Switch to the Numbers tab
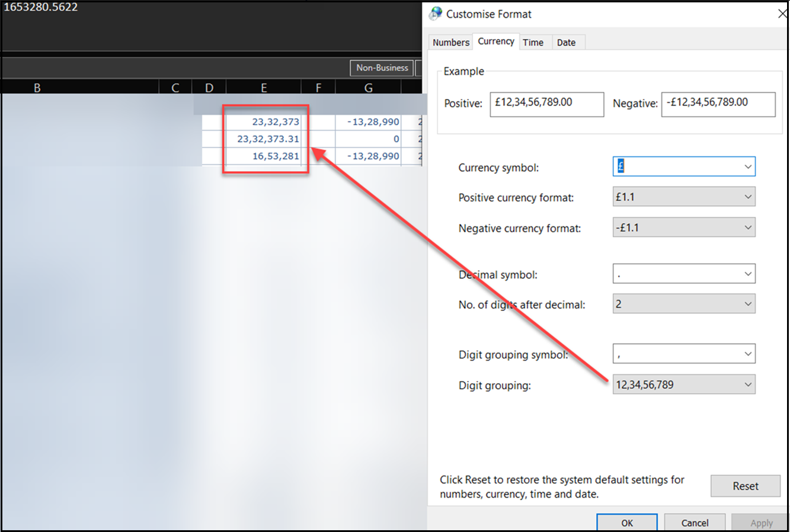Viewport: 790px width, 532px height. pyautogui.click(x=450, y=42)
